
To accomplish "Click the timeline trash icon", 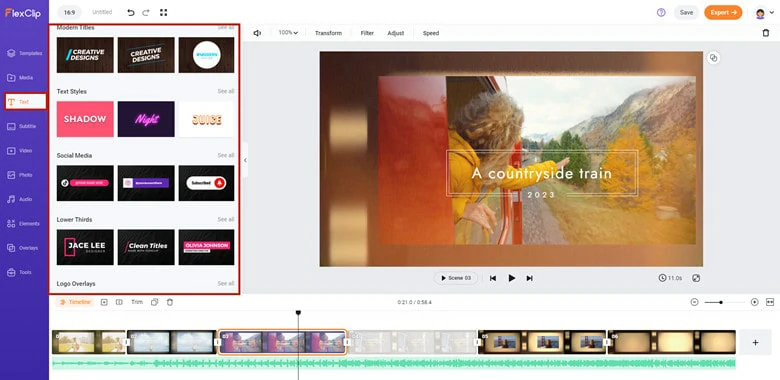I will click(170, 302).
